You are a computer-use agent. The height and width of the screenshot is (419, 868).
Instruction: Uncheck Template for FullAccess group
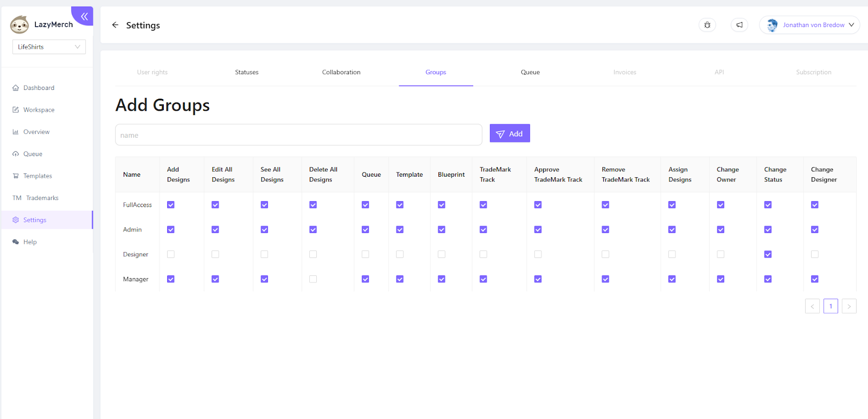(400, 205)
